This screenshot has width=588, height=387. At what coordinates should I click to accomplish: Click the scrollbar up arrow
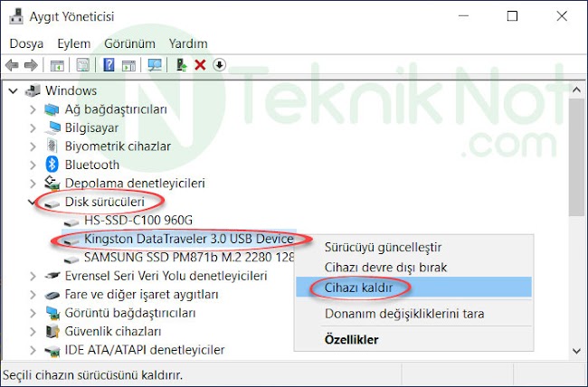pos(577,90)
